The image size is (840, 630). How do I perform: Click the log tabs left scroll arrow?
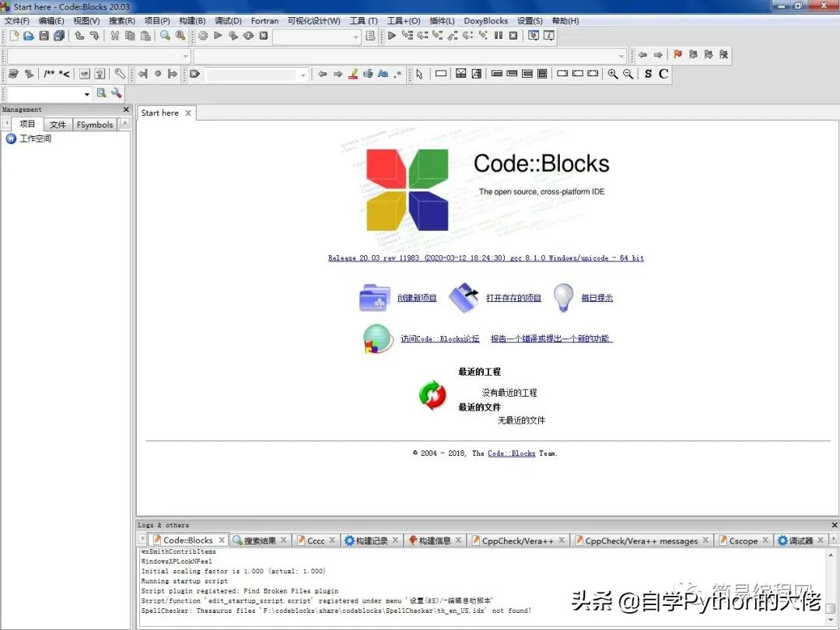[x=142, y=540]
